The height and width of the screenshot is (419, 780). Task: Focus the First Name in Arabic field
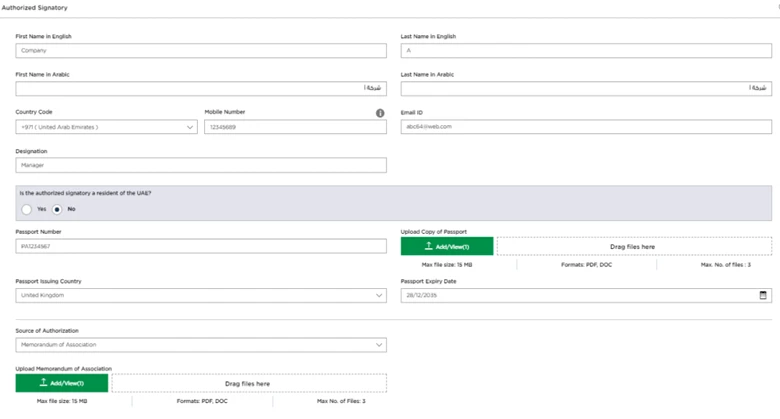point(200,89)
